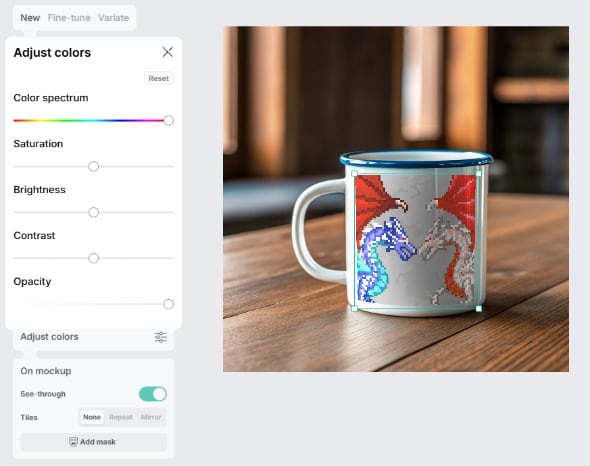Click the Color spectrum slider handle
Screen dimensions: 590x466
pyautogui.click(x=169, y=120)
